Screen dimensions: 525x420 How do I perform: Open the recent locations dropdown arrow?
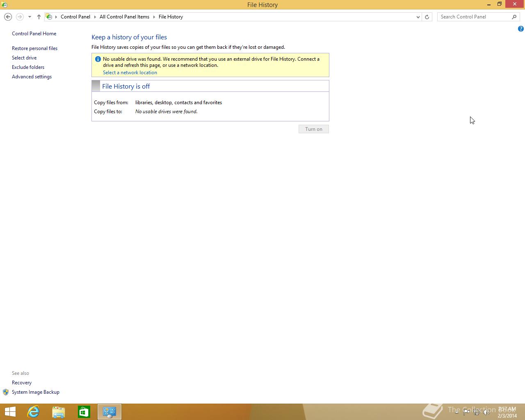[x=30, y=17]
